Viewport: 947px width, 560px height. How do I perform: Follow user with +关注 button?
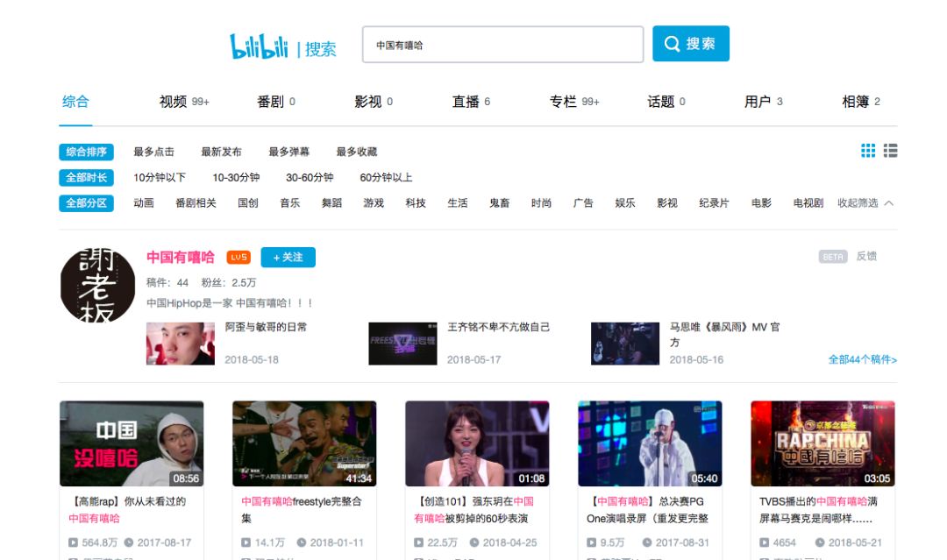pos(288,257)
